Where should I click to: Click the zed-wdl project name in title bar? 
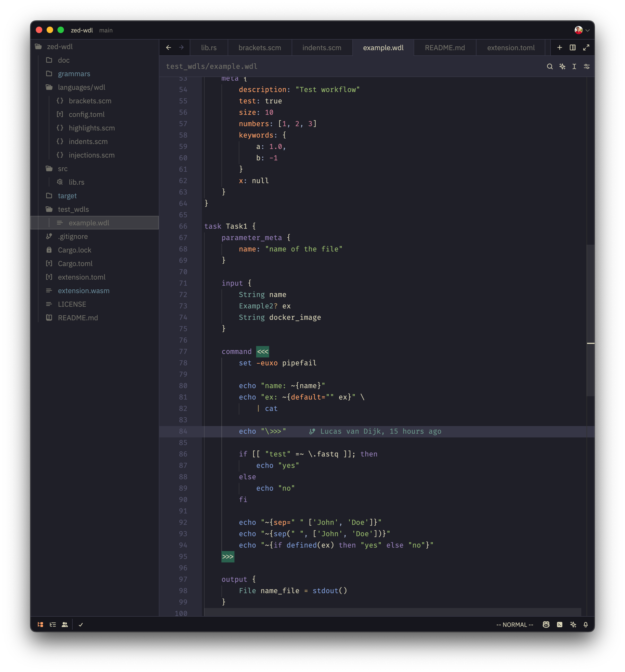[82, 30]
